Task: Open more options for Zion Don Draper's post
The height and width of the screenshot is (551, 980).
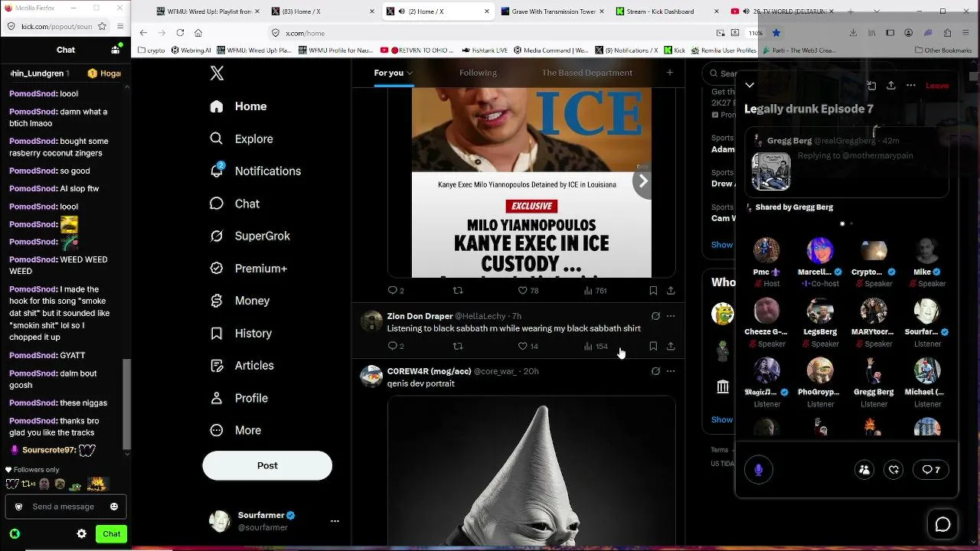Action: tap(671, 316)
